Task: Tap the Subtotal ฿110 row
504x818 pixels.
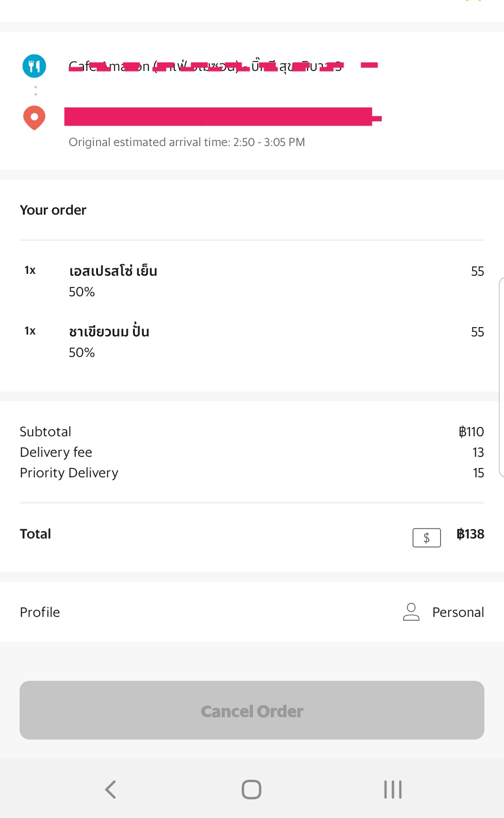Action: pos(252,432)
